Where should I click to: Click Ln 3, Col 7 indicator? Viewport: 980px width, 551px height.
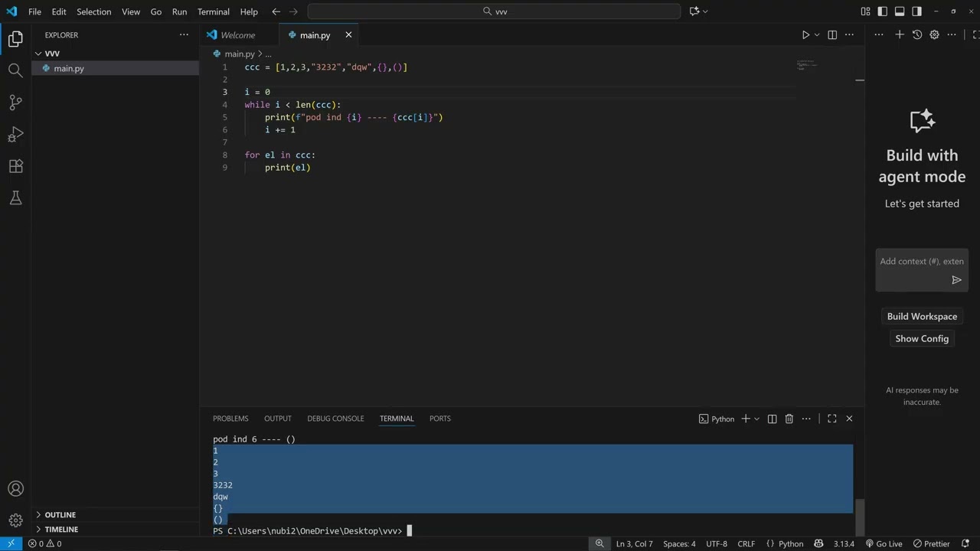click(x=635, y=544)
